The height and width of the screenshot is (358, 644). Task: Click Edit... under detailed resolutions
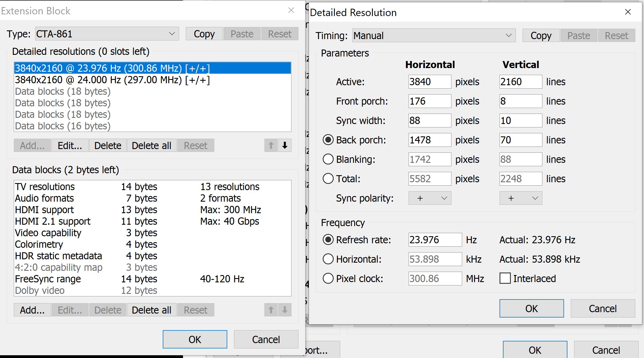click(70, 145)
